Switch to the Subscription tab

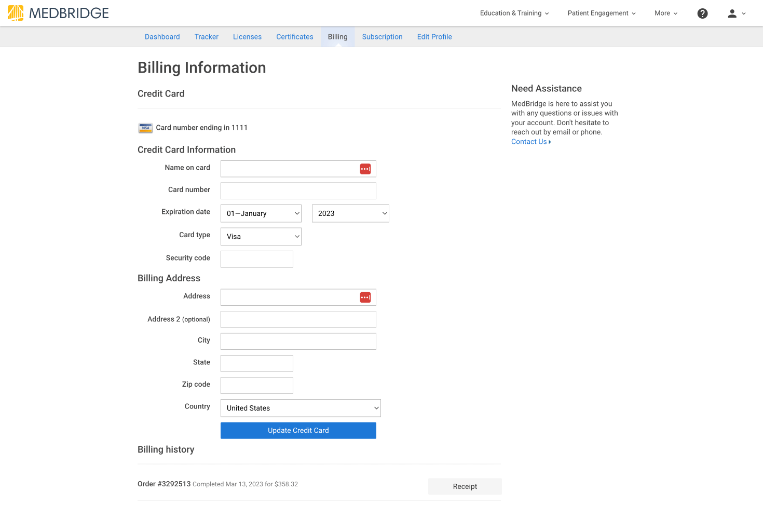point(382,36)
